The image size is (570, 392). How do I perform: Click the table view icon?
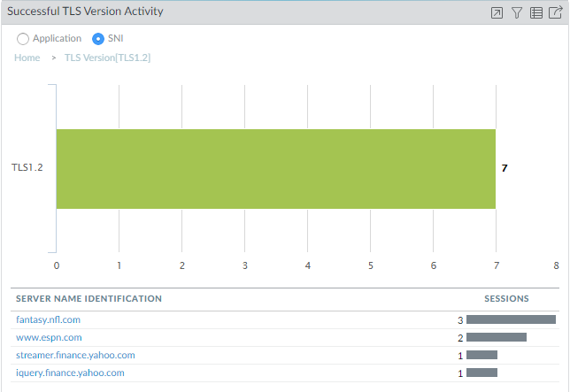pyautogui.click(x=536, y=12)
